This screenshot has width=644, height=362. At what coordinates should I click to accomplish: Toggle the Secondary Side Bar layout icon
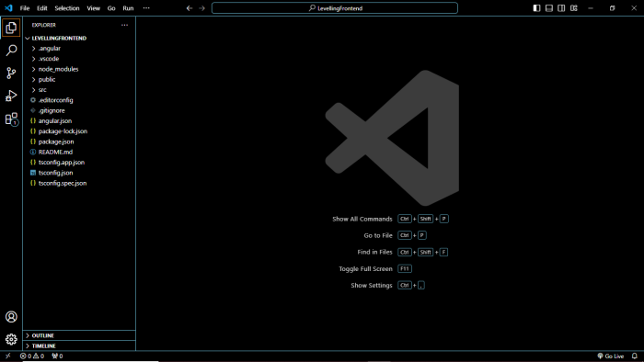561,8
